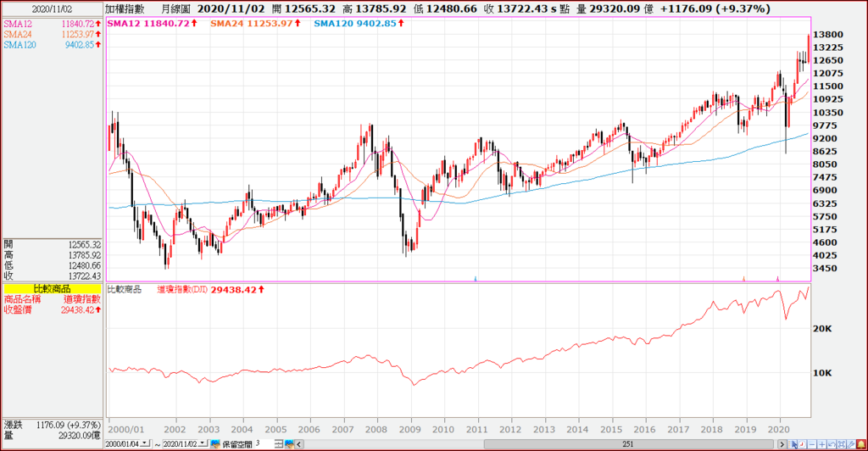Click the scrollbar left arrow
This screenshot has width=868, height=451.
[299, 444]
